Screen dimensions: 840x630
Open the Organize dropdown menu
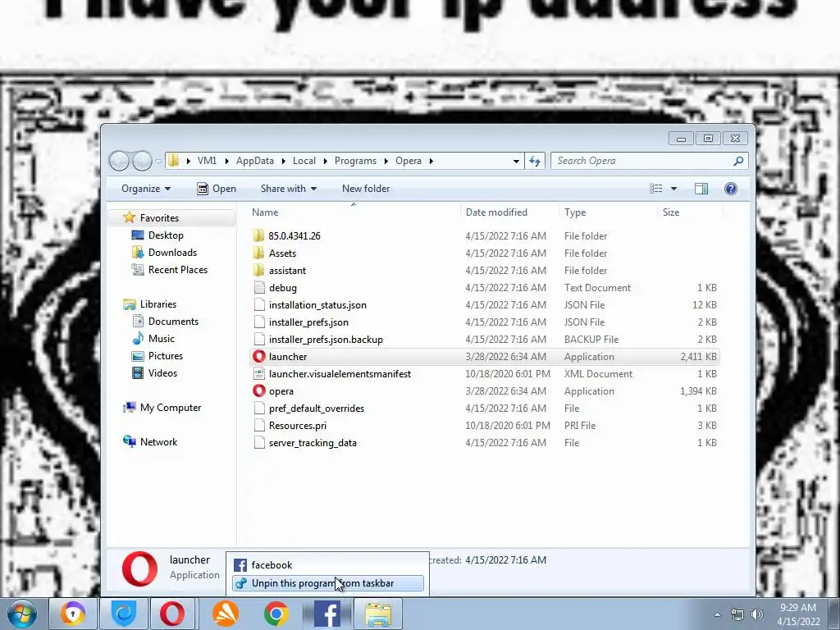pos(146,189)
